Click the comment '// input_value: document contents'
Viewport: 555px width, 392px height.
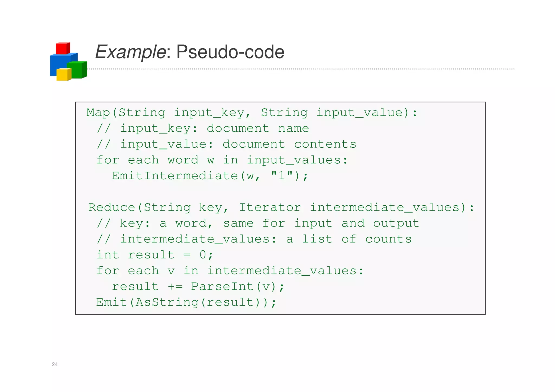tap(227, 144)
